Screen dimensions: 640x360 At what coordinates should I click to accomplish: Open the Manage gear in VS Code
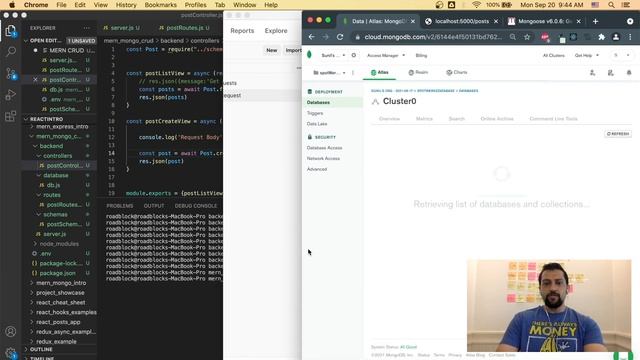11,353
